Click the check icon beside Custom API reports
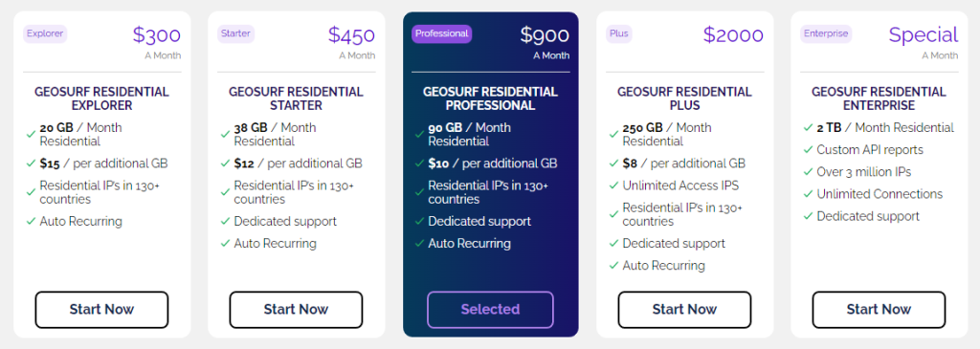The image size is (980, 349). (x=808, y=150)
